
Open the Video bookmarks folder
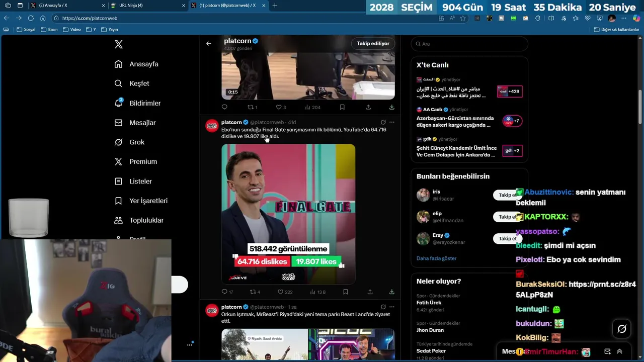71,30
